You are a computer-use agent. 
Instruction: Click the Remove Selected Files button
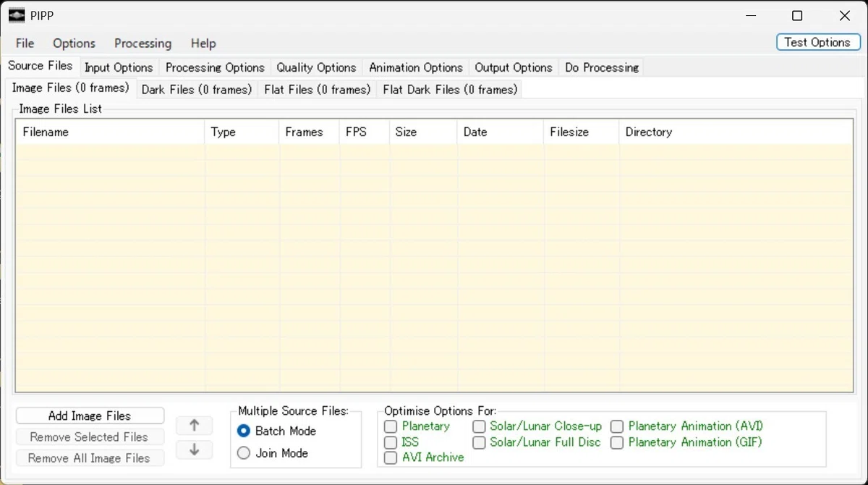pos(90,436)
